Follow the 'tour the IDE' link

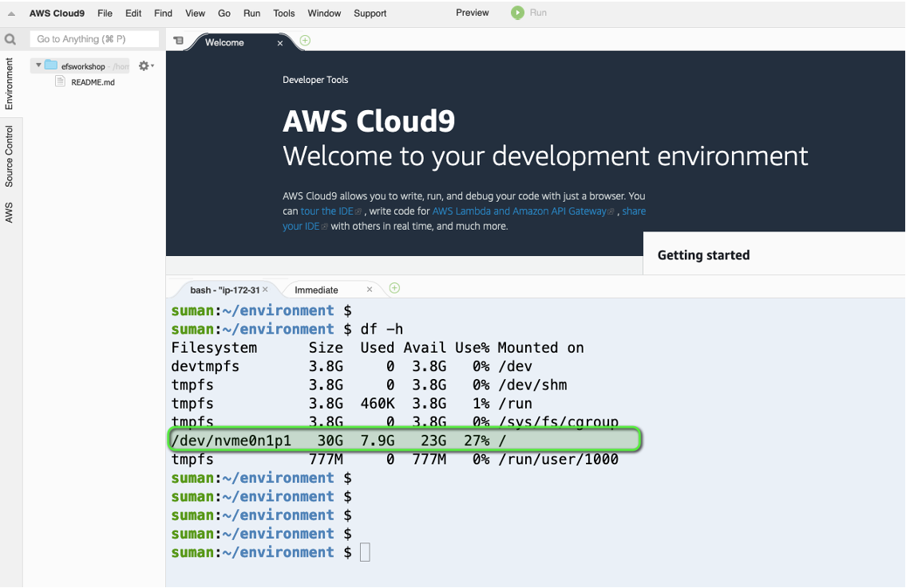(x=327, y=211)
